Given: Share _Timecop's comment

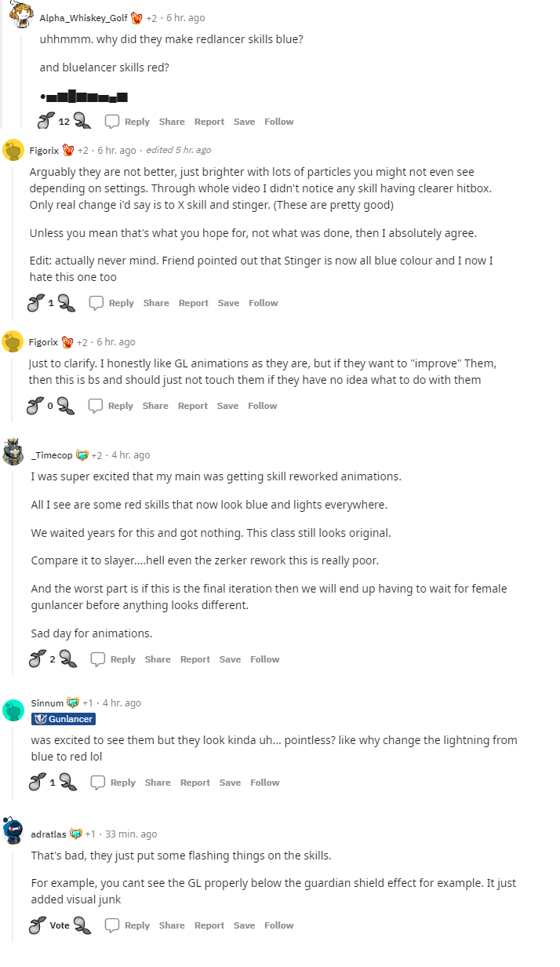Looking at the screenshot, I should (158, 659).
